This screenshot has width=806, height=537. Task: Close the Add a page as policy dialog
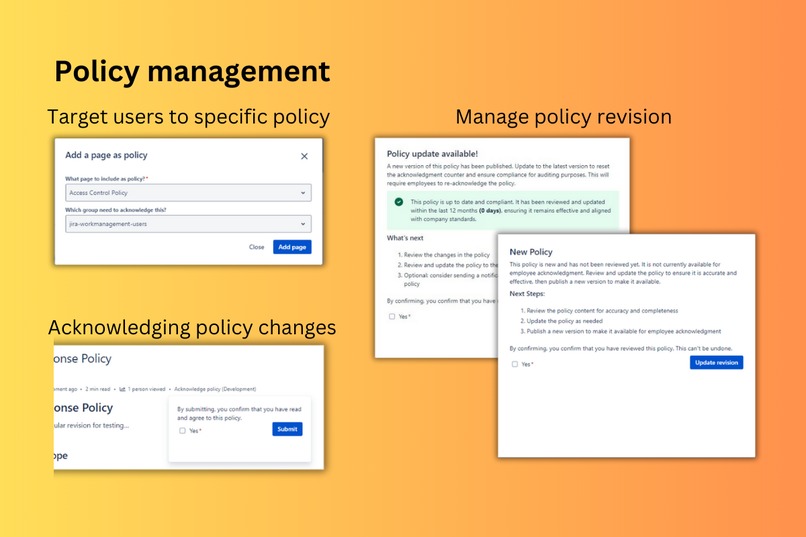pyautogui.click(x=304, y=156)
